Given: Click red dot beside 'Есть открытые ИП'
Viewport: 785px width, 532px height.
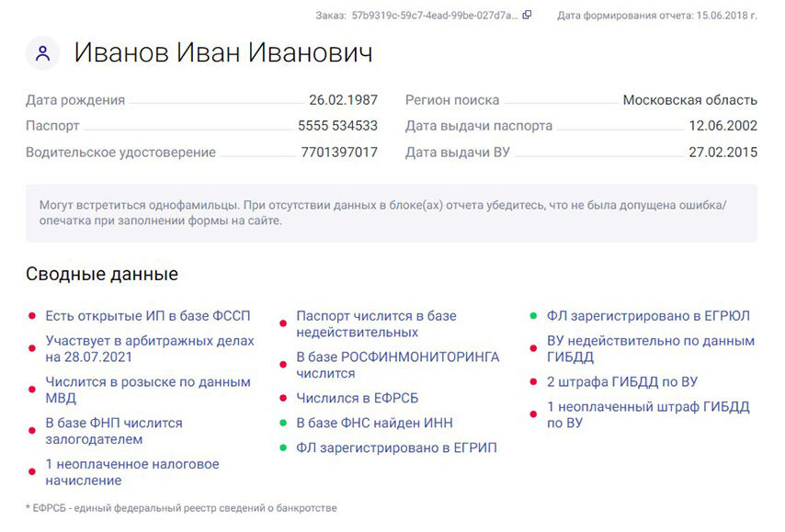Looking at the screenshot, I should [32, 316].
